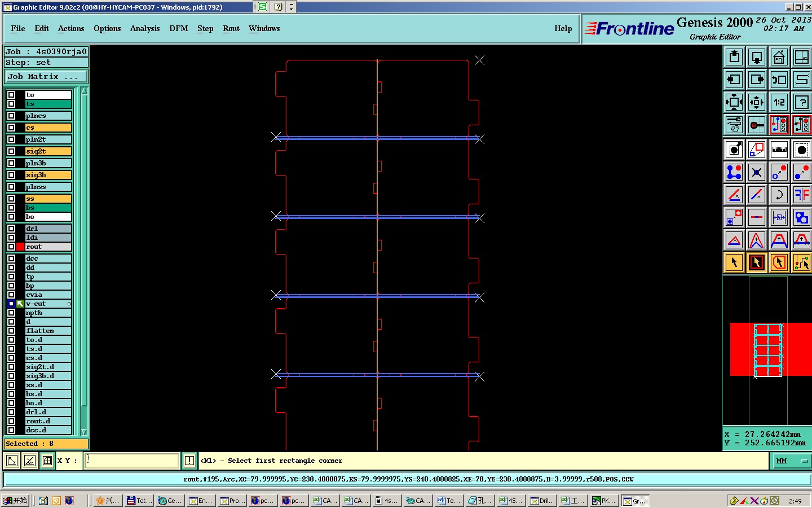Image resolution: width=812 pixels, height=508 pixels.
Task: Click the rectangle selection arrow tool
Action: pyautogui.click(x=757, y=262)
